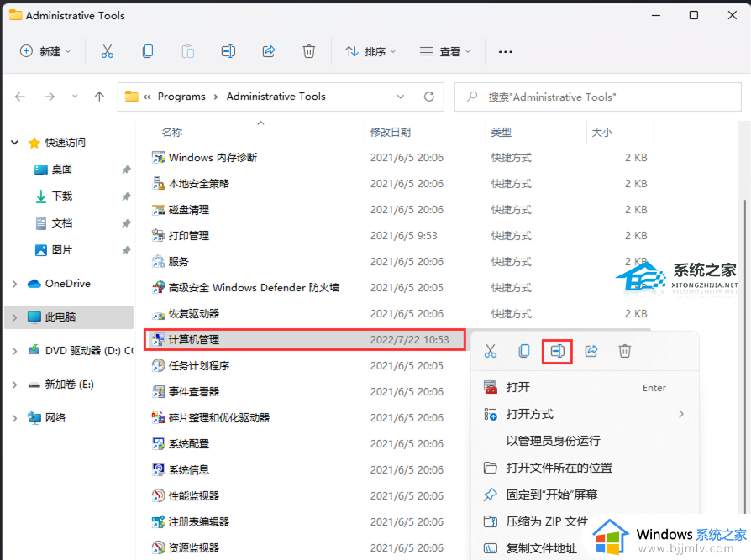Screen dimensions: 751x560
Task: Click the Cut scissors icon in the context menu
Action: click(x=491, y=351)
